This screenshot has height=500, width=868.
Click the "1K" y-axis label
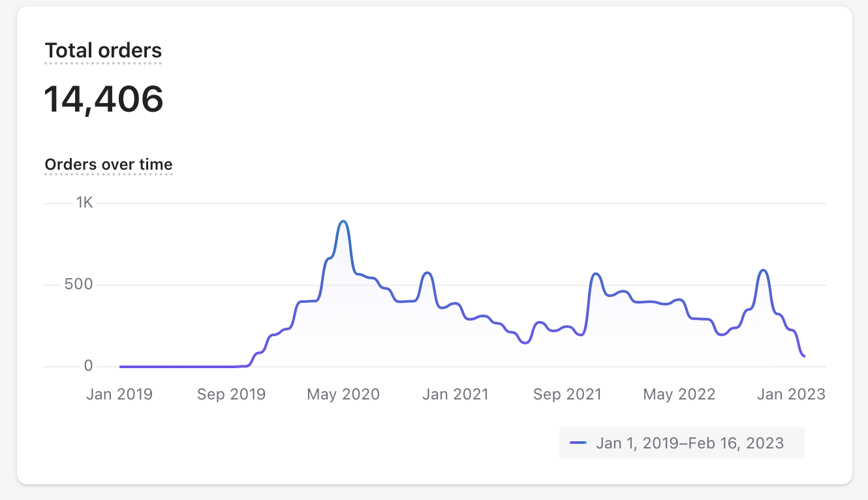click(85, 202)
